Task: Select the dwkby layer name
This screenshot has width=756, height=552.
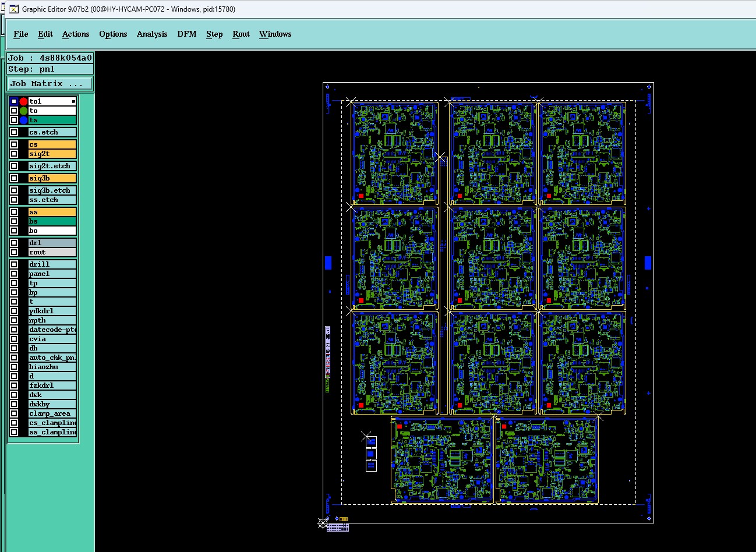Action: point(52,404)
